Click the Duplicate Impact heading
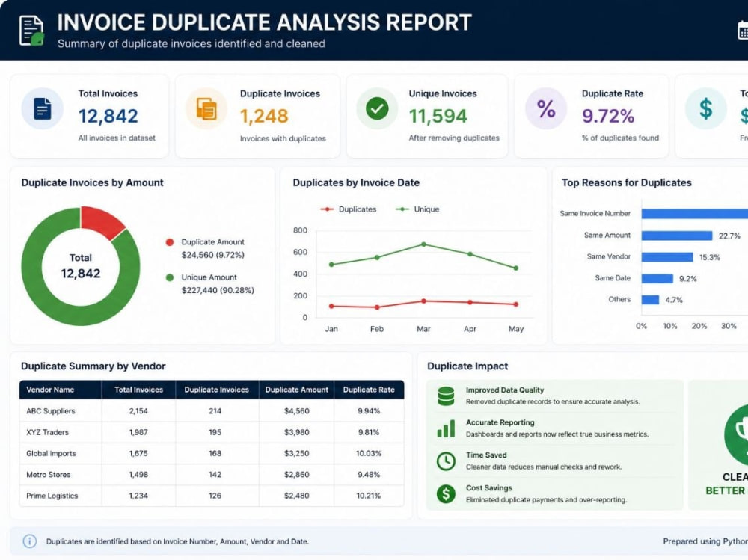748x560 pixels. click(x=467, y=366)
